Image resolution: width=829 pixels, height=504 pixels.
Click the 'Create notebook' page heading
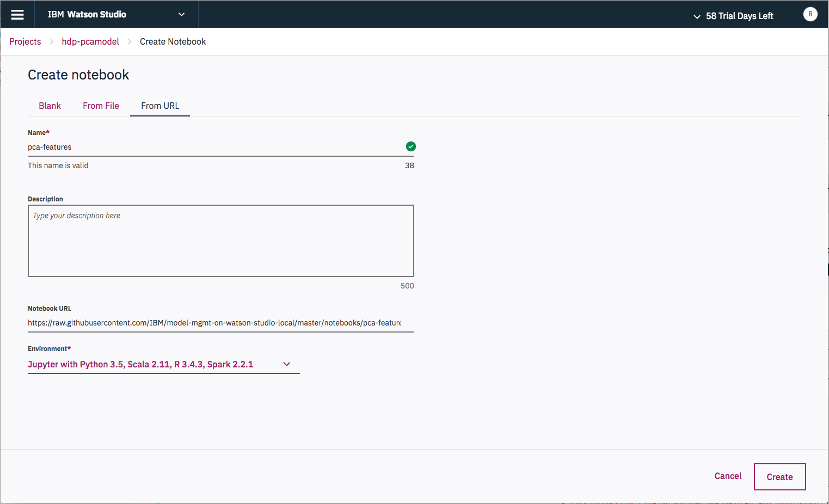[78, 75]
